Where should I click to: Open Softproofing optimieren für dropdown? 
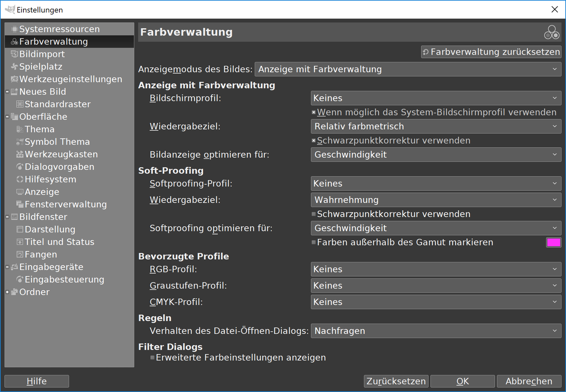coord(436,228)
